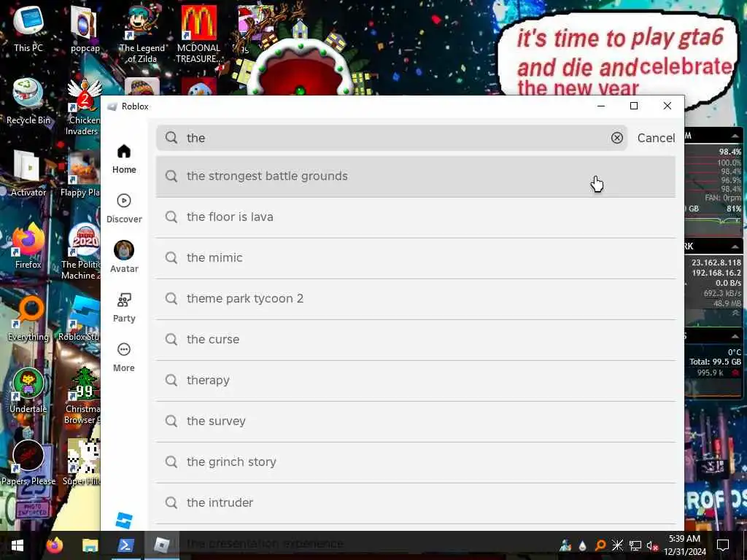Open File Explorer from the taskbar
This screenshot has height=560, width=747.
[x=90, y=545]
